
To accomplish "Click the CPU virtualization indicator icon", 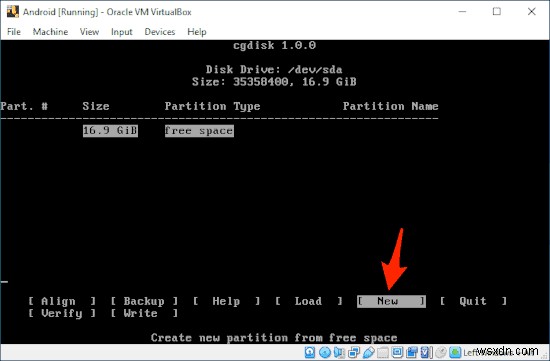I will [426, 352].
